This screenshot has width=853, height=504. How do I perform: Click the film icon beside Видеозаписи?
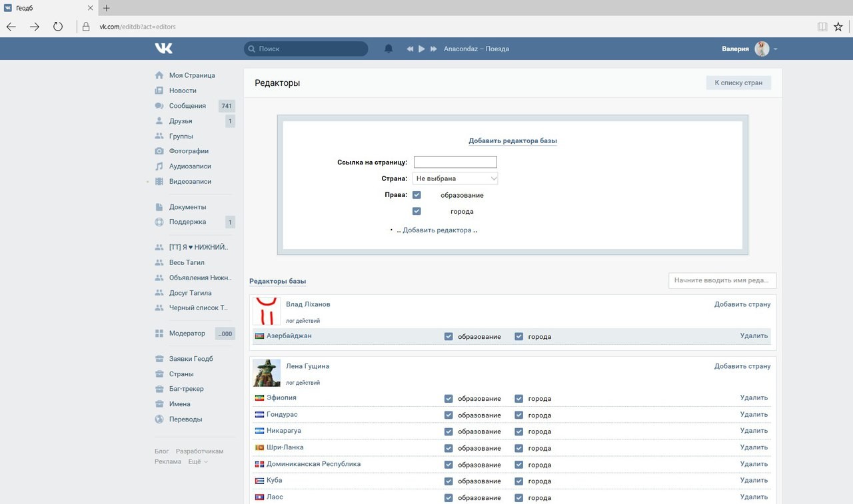tap(159, 181)
